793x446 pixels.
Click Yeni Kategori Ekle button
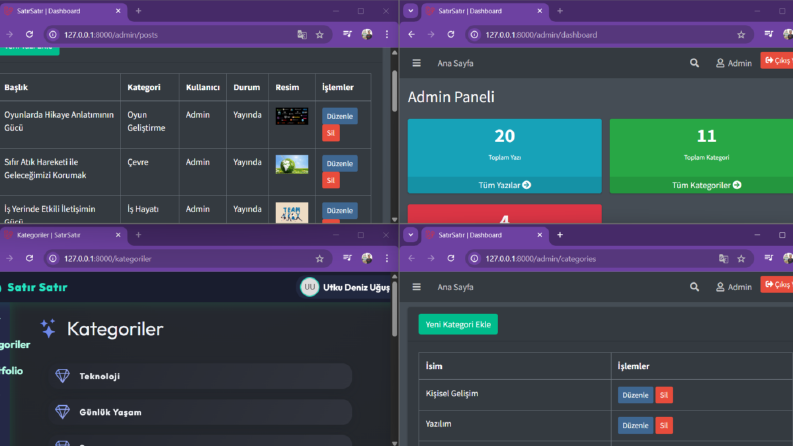[x=458, y=324]
